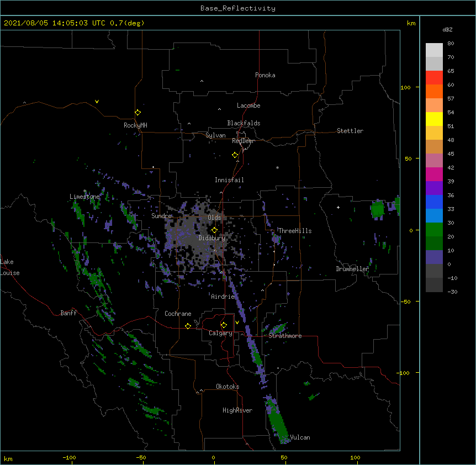Screen dimensions: 476x465
Task: Click the dBZ legend heading
Action: [447, 29]
